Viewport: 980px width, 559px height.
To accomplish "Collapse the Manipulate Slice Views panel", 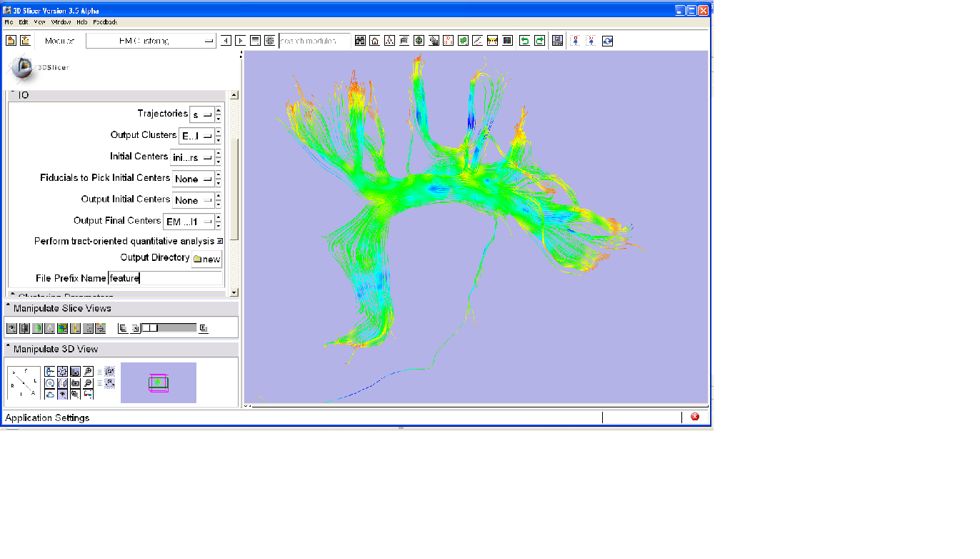I will 8,308.
